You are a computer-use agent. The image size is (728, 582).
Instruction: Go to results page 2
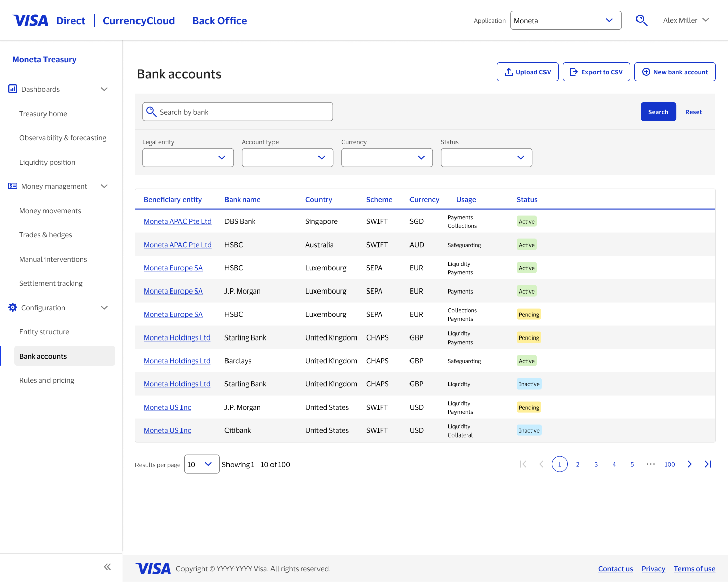(578, 464)
